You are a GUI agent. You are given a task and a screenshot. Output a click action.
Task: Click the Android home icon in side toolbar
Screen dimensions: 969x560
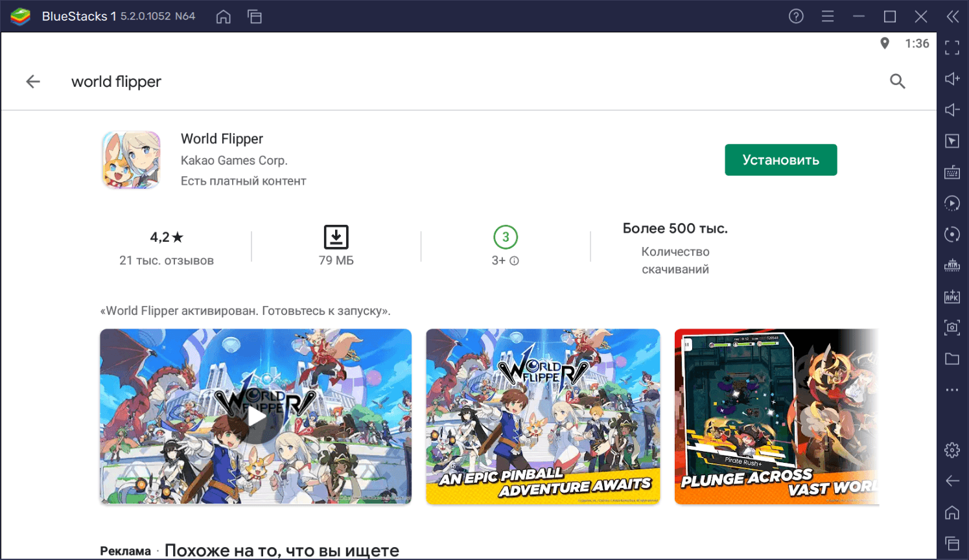(x=952, y=512)
